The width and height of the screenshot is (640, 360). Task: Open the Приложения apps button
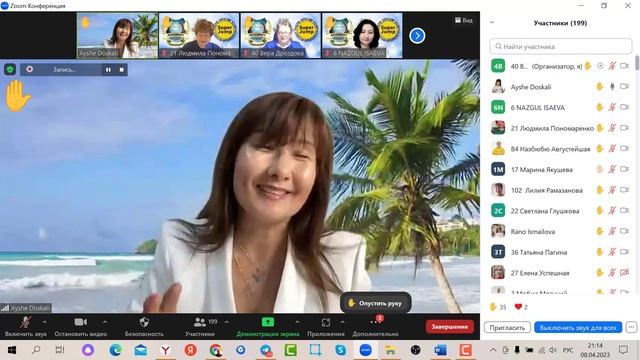click(x=326, y=327)
